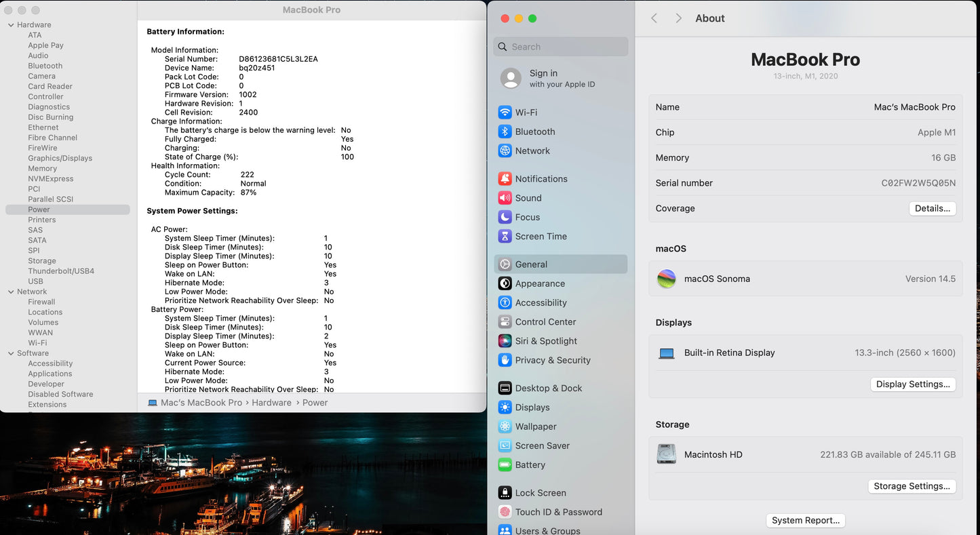This screenshot has height=535, width=980.
Task: Collapse the Hardware tree section
Action: (x=11, y=25)
